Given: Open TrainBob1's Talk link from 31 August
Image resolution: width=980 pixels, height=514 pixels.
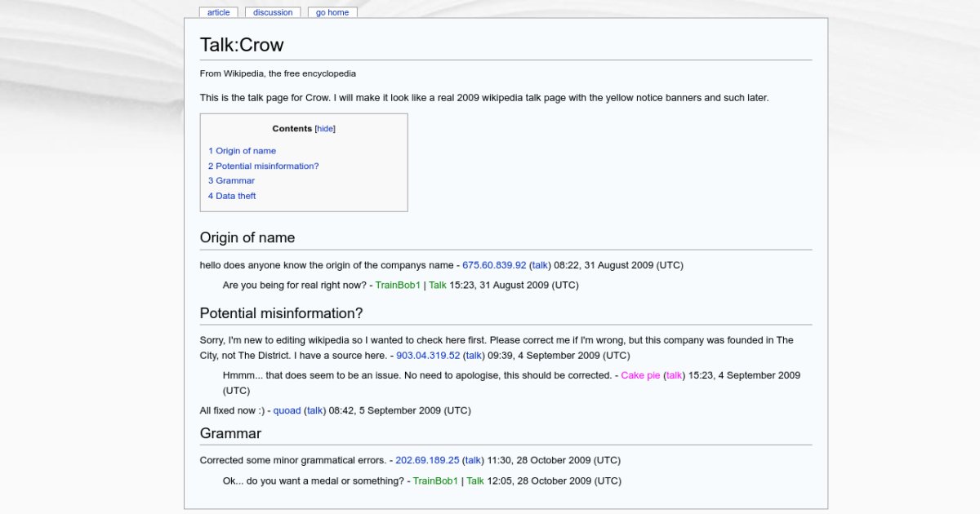Looking at the screenshot, I should 438,285.
